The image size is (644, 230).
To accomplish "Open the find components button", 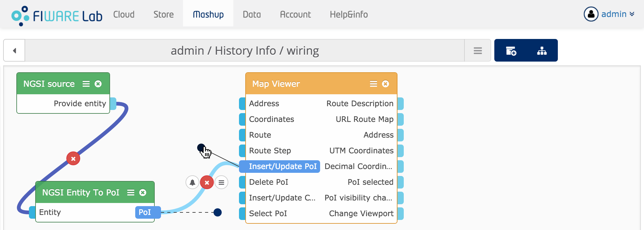I will click(x=511, y=51).
